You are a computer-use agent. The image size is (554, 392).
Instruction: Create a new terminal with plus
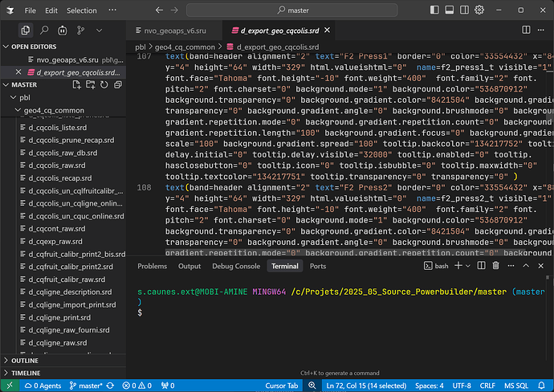click(458, 266)
